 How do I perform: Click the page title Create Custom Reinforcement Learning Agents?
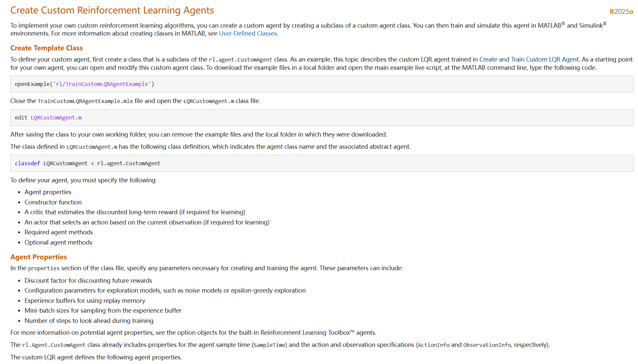[x=112, y=11]
